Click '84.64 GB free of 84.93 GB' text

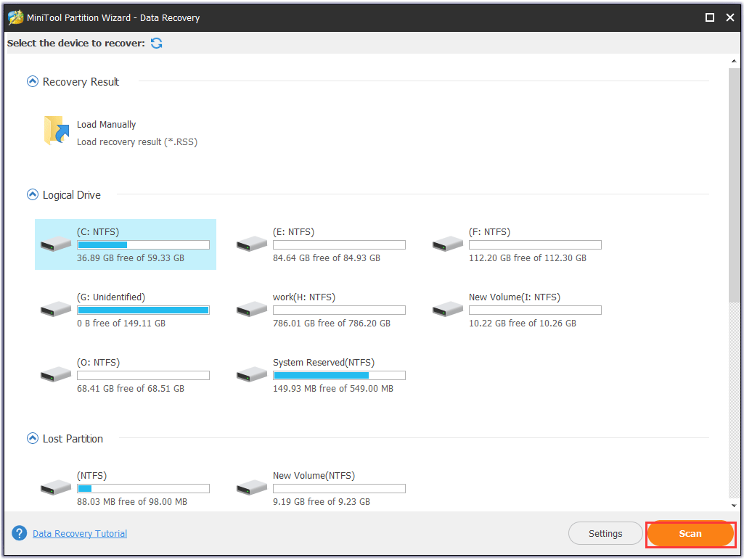(327, 258)
